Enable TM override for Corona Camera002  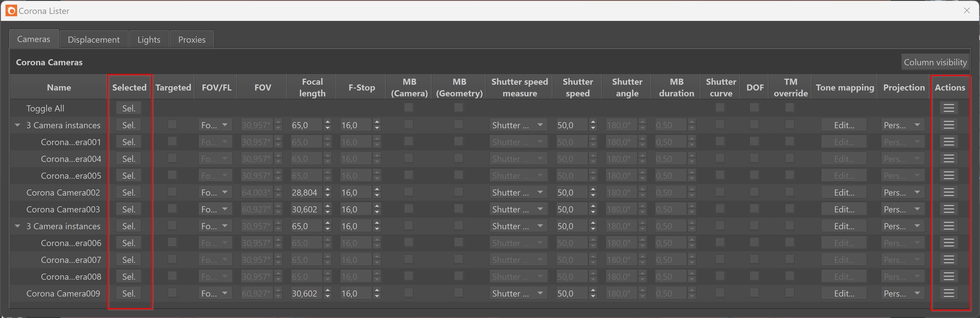[x=790, y=192]
